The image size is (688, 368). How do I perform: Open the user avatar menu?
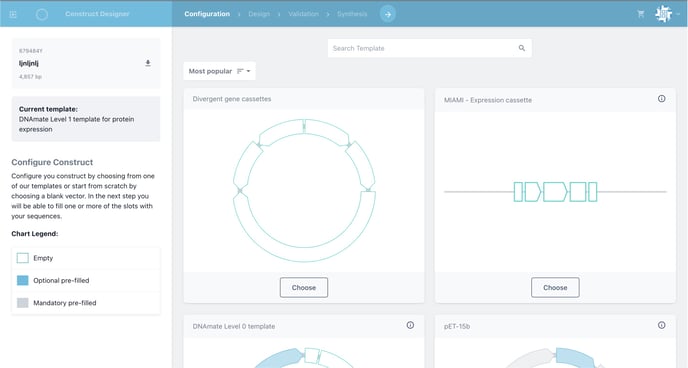663,14
